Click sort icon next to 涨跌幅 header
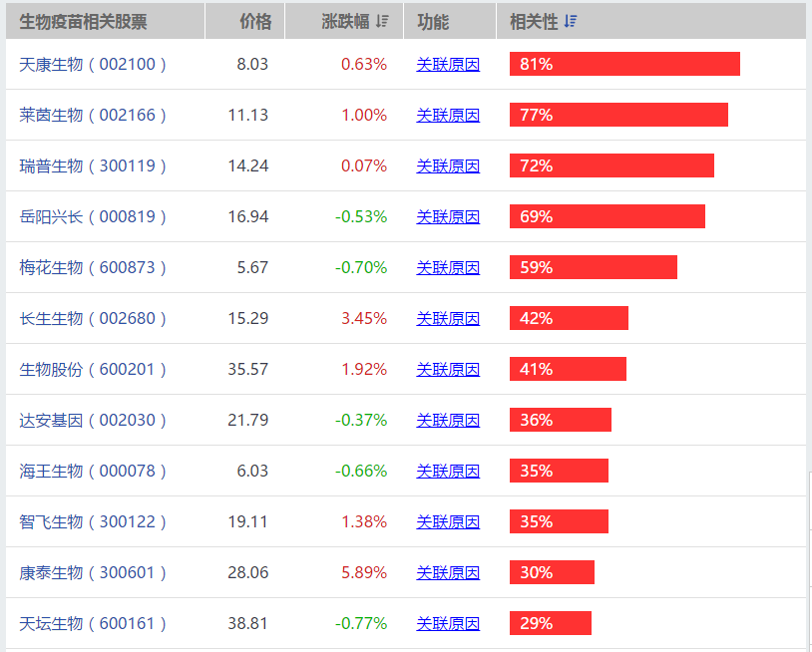Screen dimensions: 812x652 pos(382,22)
